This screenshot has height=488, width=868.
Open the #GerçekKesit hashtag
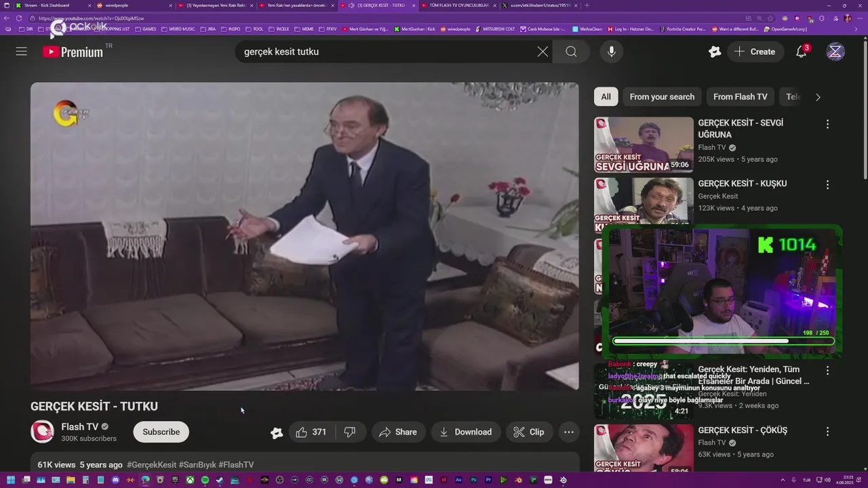coord(151,465)
